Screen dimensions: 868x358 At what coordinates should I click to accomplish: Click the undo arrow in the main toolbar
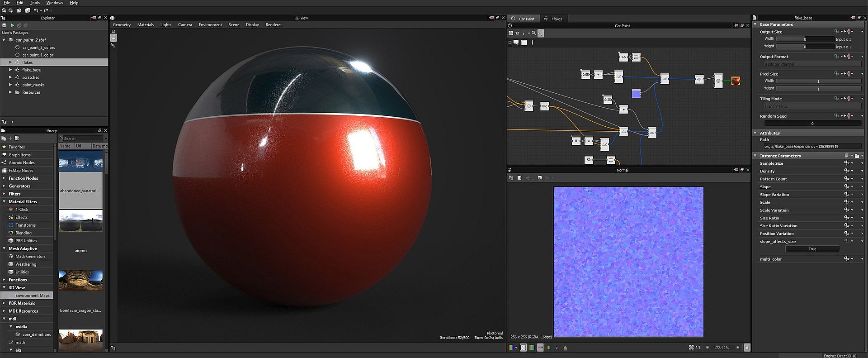[36, 10]
